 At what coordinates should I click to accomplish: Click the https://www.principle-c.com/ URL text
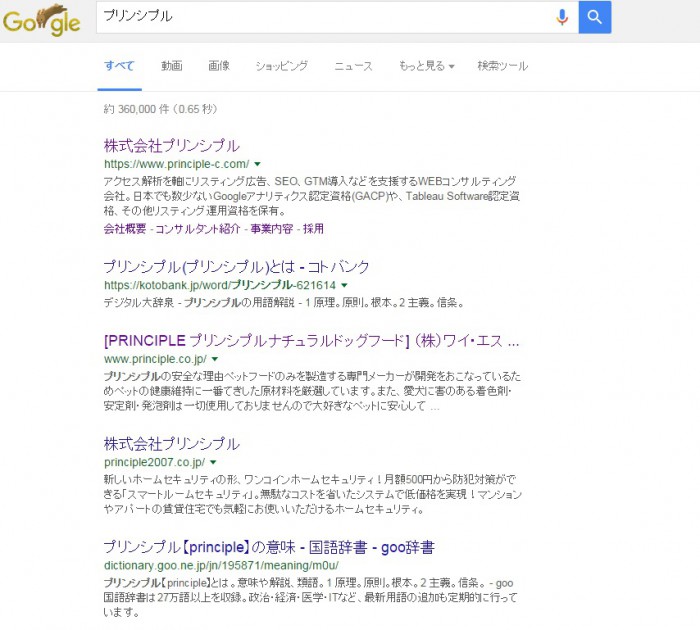pyautogui.click(x=176, y=164)
